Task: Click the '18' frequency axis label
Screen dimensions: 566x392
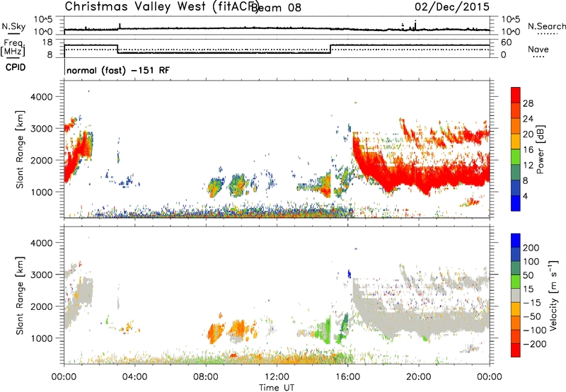Action: [x=47, y=42]
